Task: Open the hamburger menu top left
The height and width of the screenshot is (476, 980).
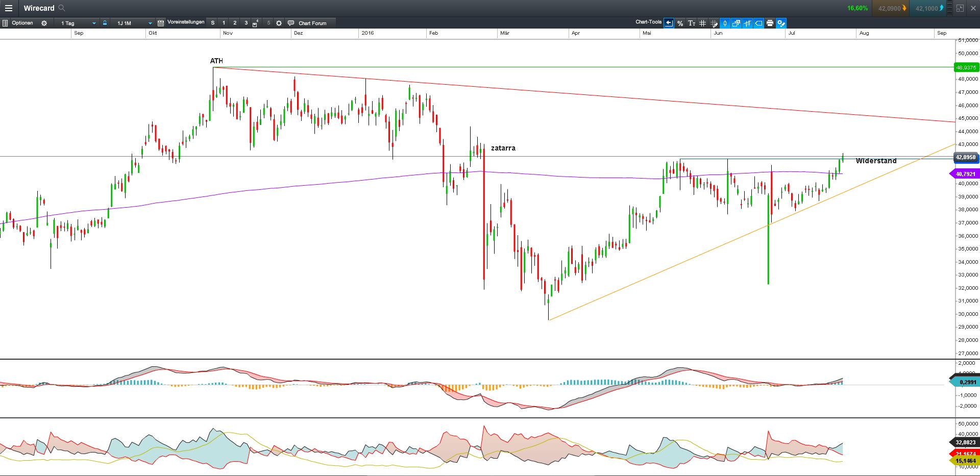Action: (9, 8)
